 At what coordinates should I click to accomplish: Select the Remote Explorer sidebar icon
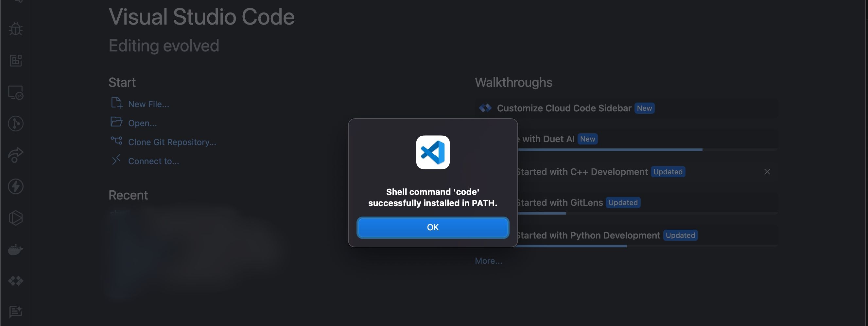click(15, 92)
